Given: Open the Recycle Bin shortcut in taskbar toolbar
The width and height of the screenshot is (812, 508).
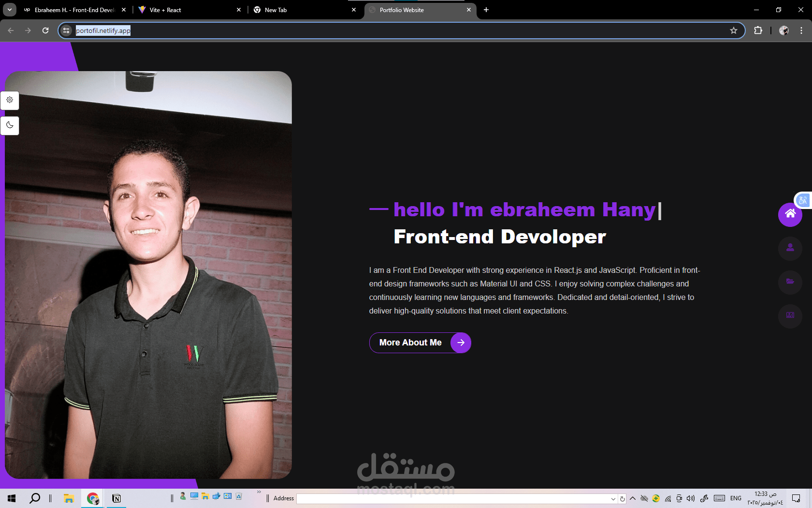Looking at the screenshot, I should click(239, 496).
